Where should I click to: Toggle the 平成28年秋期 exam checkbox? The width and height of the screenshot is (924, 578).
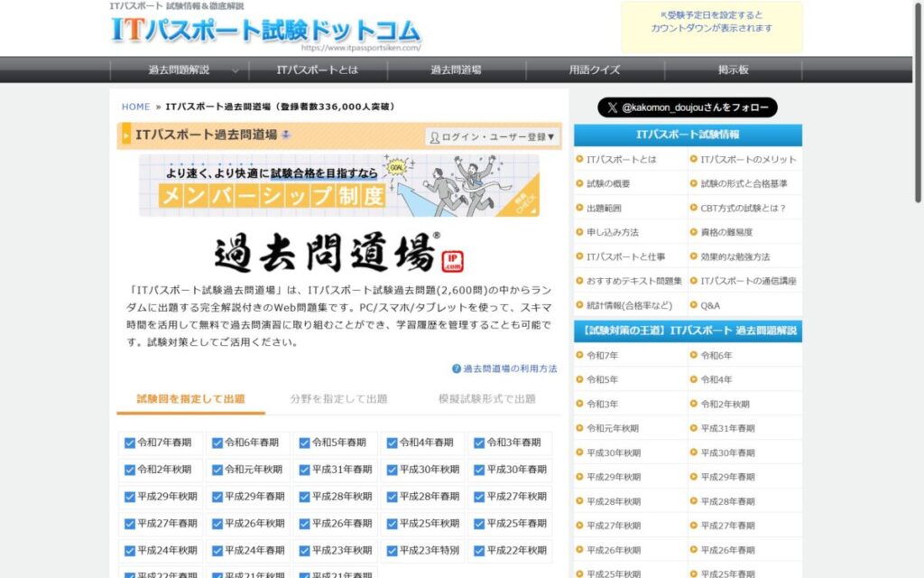click(x=304, y=498)
